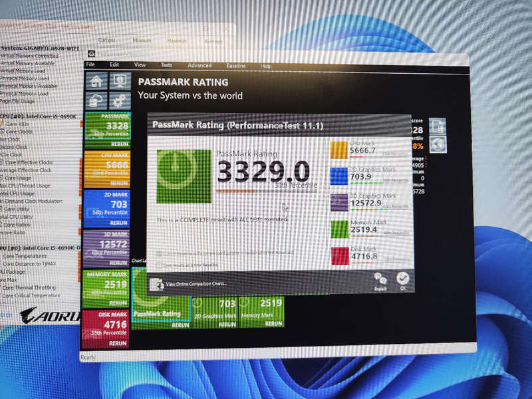Click RERUN under the MEMORY MARK tile
Image resolution: width=532 pixels, height=399 pixels.
pos(118,303)
